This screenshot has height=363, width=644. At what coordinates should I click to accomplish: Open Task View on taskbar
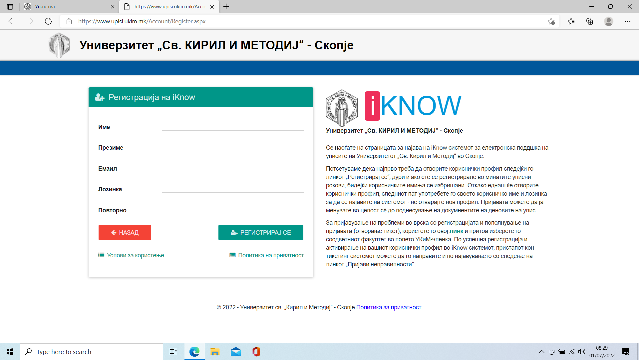click(x=173, y=352)
